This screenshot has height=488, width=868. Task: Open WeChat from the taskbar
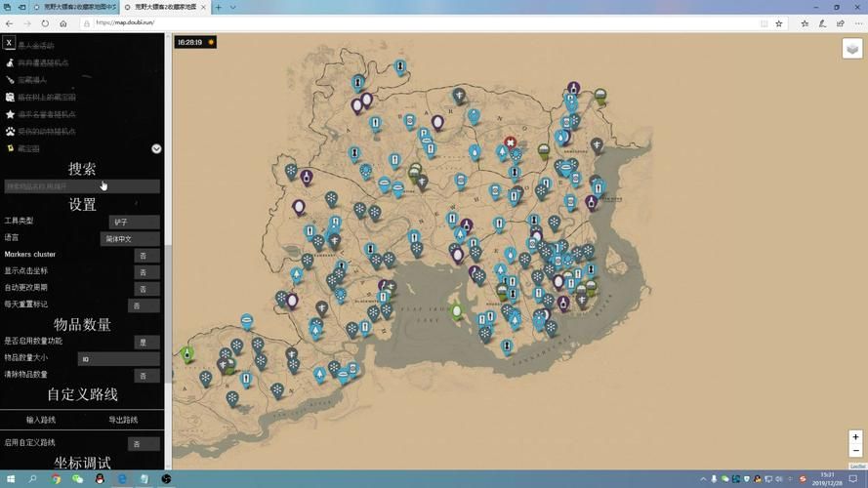[x=77, y=478]
